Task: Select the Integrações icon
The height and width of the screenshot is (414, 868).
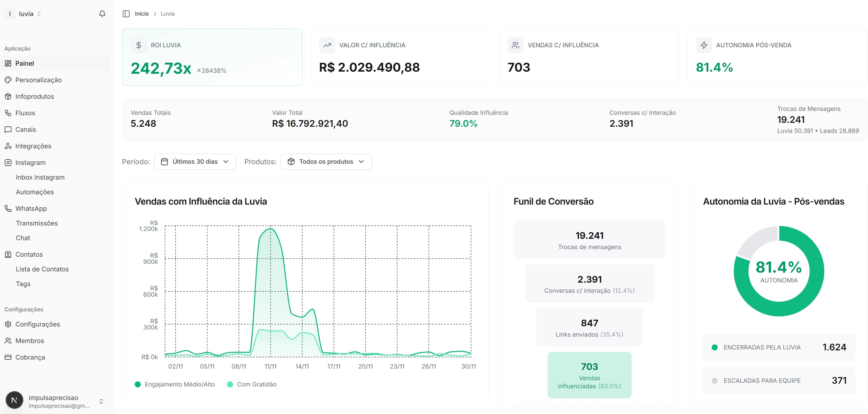Action: coord(9,146)
